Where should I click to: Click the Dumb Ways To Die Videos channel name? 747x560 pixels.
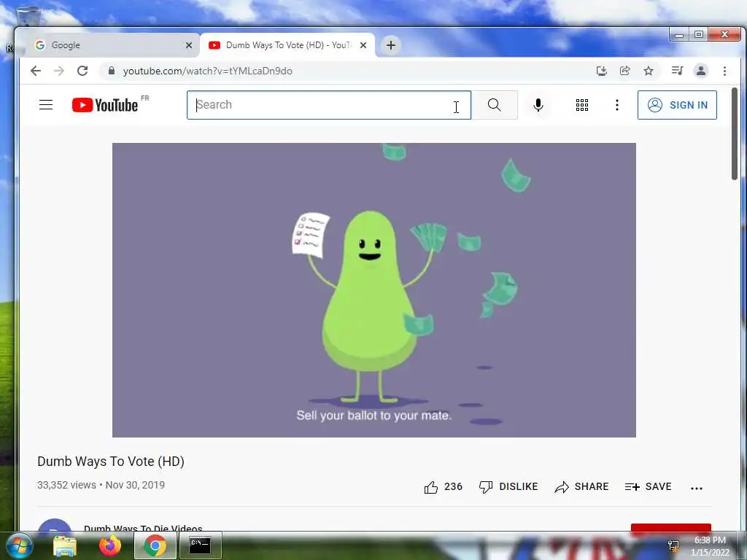[x=143, y=528]
